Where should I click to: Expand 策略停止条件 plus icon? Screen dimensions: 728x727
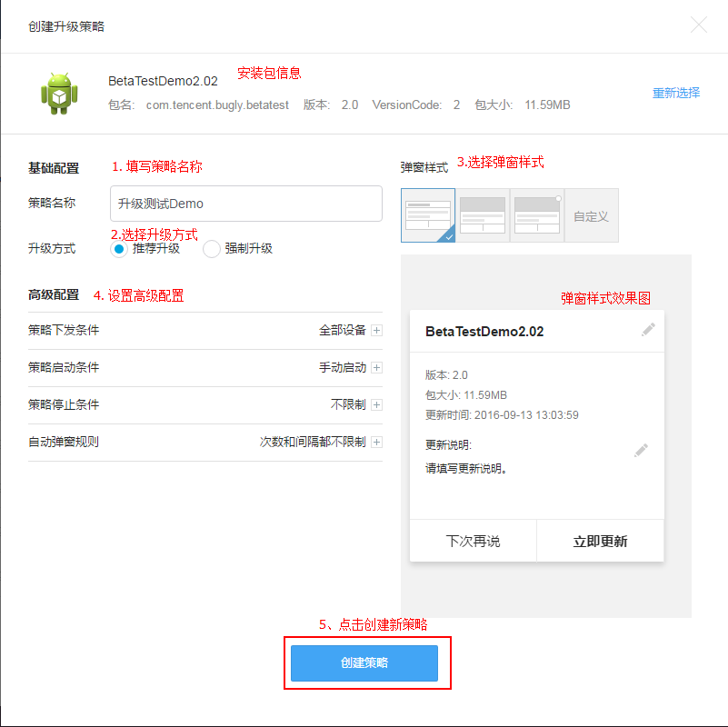(376, 405)
